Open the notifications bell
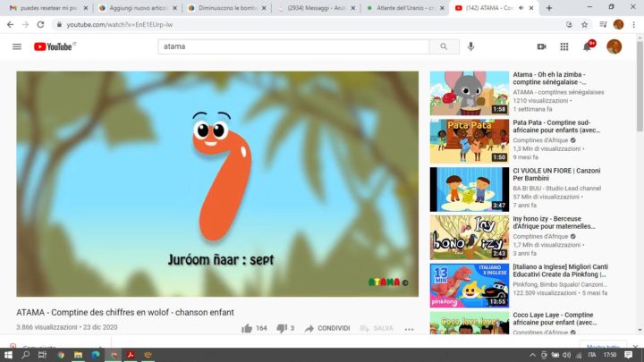The width and height of the screenshot is (644, 362). click(588, 46)
